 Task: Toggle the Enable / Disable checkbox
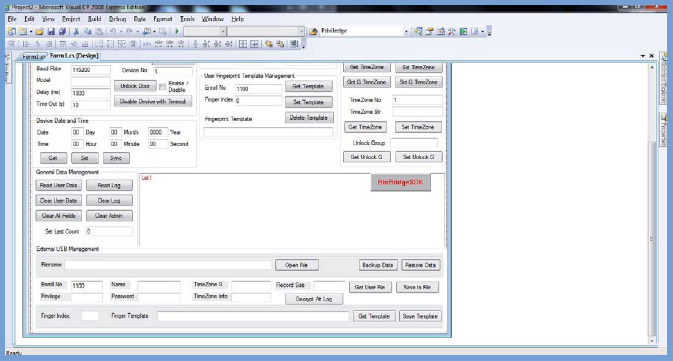(x=163, y=87)
